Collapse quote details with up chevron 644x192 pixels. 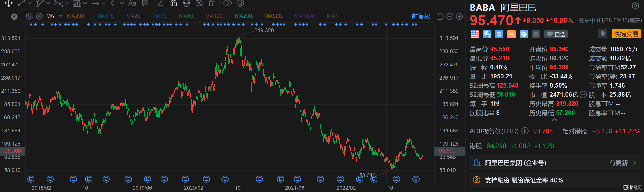tap(555, 120)
